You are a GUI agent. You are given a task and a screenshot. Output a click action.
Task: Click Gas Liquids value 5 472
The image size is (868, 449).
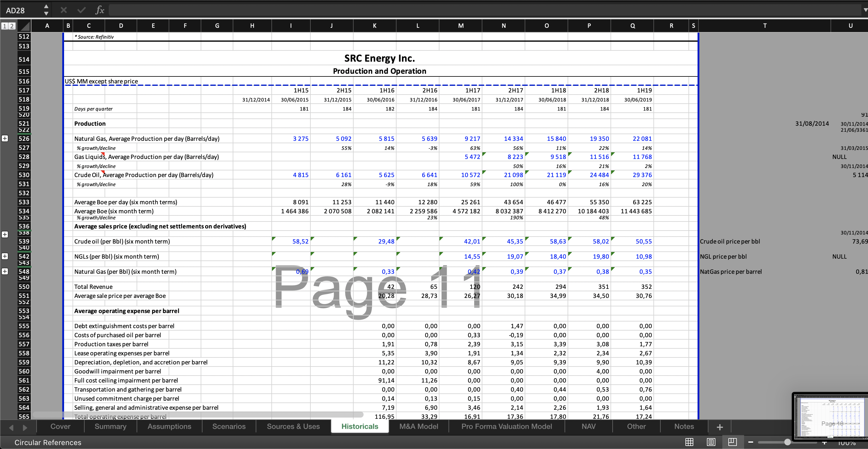point(472,157)
